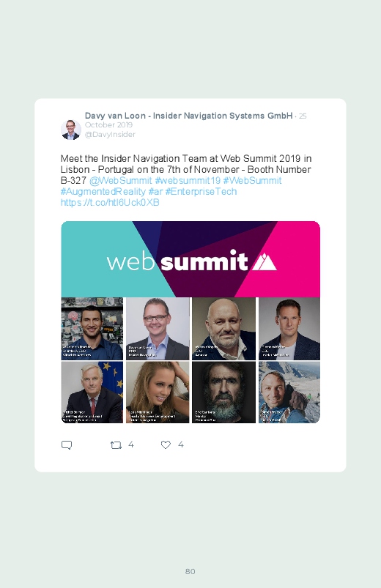381x588 pixels.
Task: Click speaker photo with EU flag background
Action: pos(92,392)
